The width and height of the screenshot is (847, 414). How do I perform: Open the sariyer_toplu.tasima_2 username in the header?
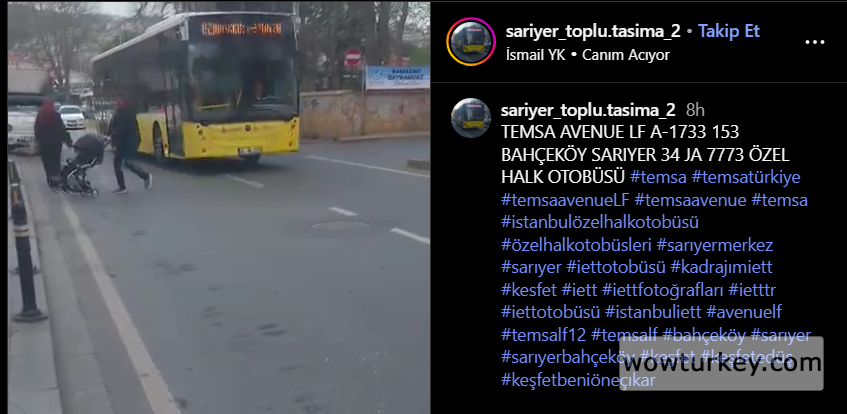point(593,31)
